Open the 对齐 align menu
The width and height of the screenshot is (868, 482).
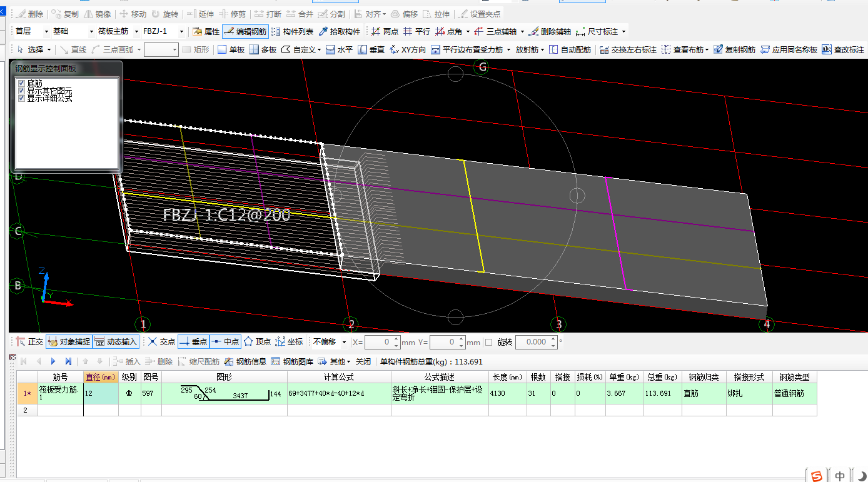370,14
